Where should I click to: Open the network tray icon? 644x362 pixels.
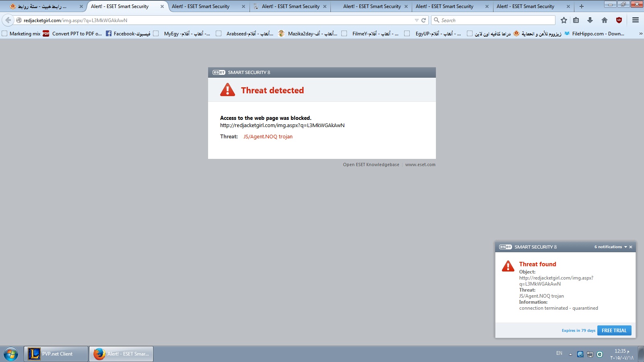590,354
